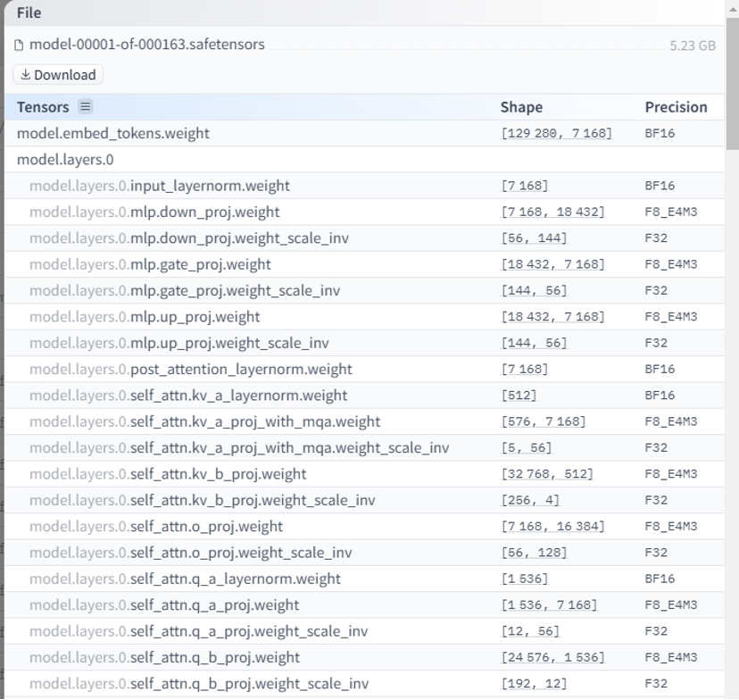Click the Download button
The height and width of the screenshot is (700, 739).
pos(58,75)
